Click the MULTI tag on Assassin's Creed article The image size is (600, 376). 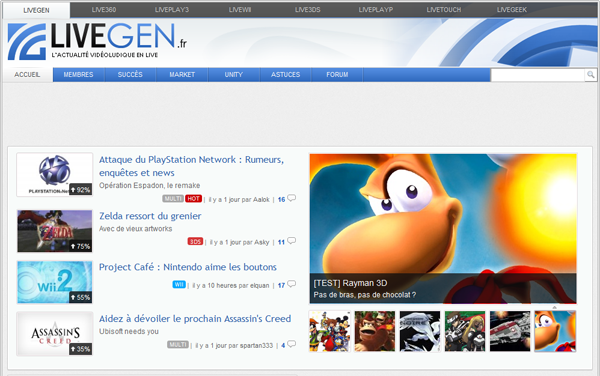[178, 345]
